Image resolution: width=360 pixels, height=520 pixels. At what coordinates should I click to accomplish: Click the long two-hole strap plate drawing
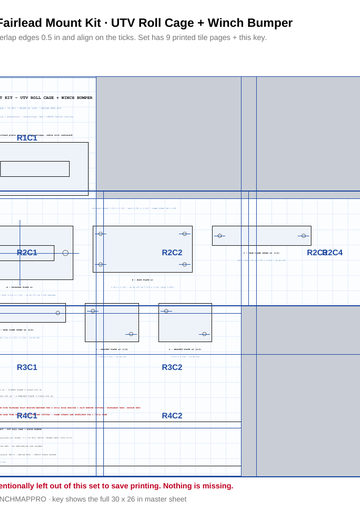262,236
